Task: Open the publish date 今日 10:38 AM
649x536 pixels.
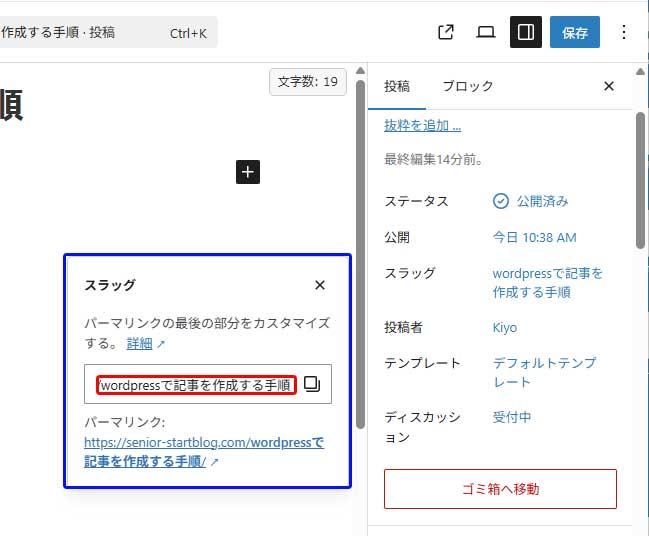Action: (534, 238)
